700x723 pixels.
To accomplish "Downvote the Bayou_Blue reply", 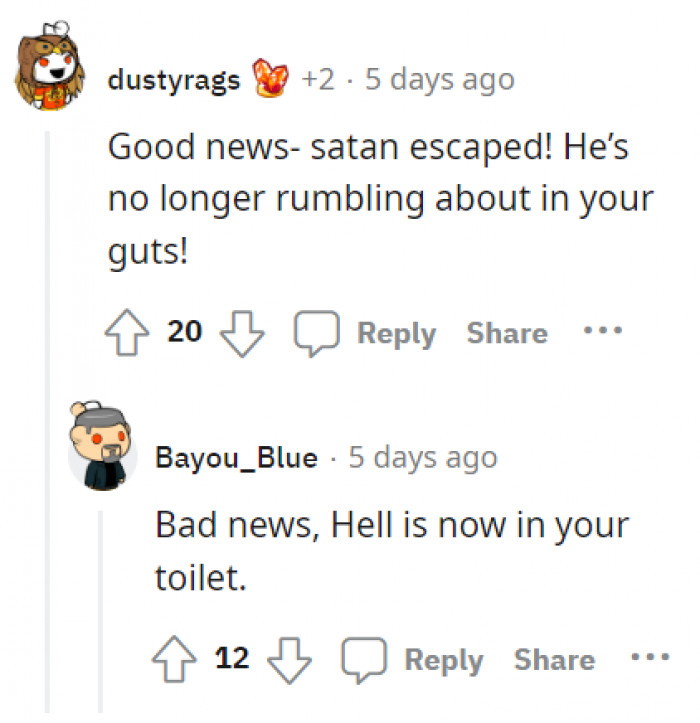I will 289,660.
